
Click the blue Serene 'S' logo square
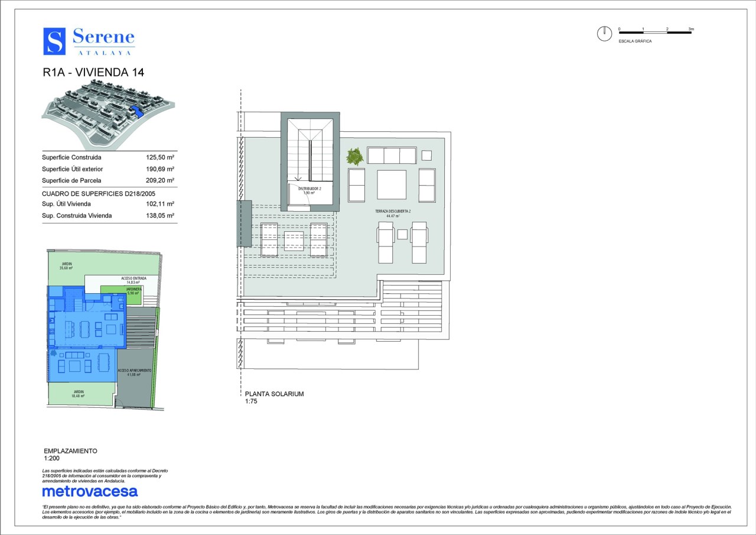pyautogui.click(x=54, y=41)
